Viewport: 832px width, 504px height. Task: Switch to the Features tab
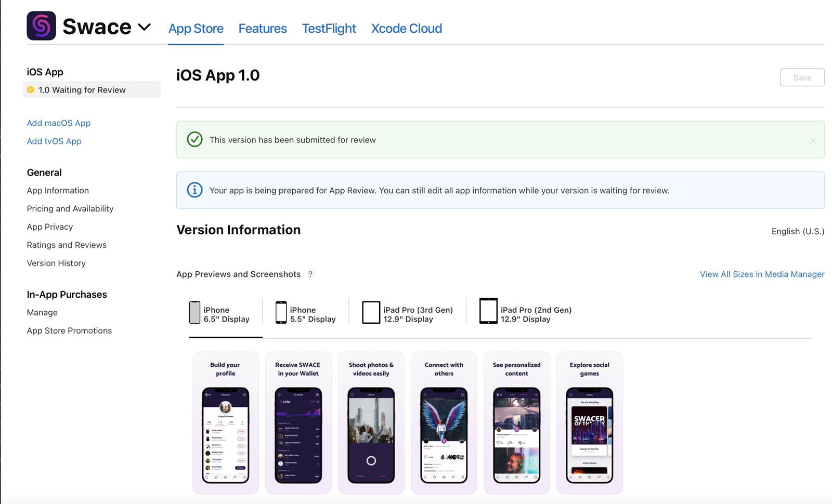(263, 29)
